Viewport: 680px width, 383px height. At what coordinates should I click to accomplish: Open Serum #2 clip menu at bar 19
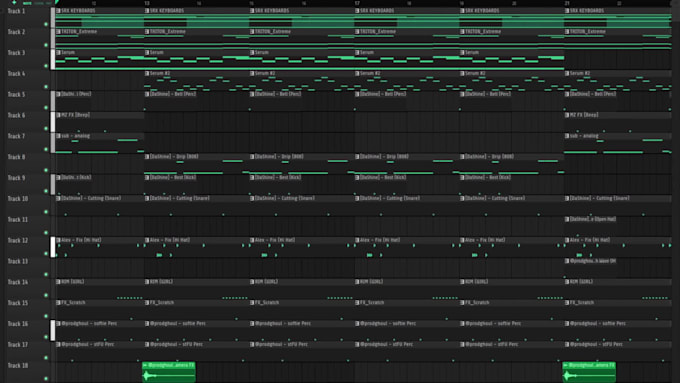[462, 73]
